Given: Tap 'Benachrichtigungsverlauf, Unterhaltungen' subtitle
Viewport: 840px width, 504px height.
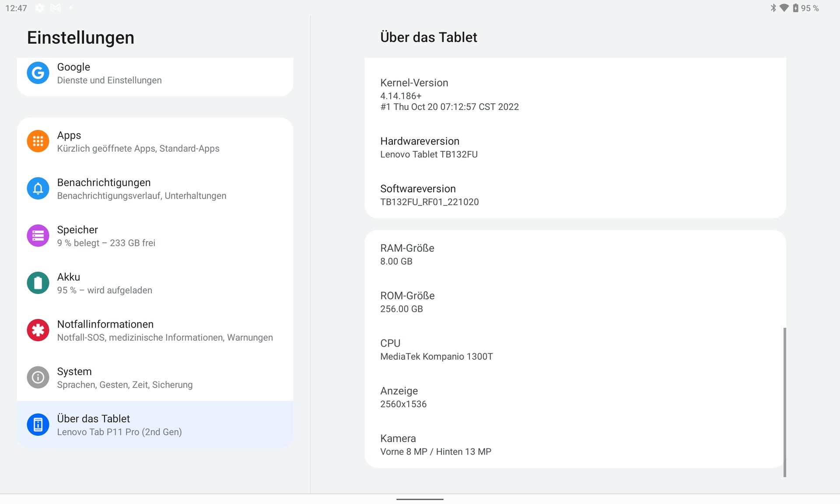Looking at the screenshot, I should click(142, 196).
